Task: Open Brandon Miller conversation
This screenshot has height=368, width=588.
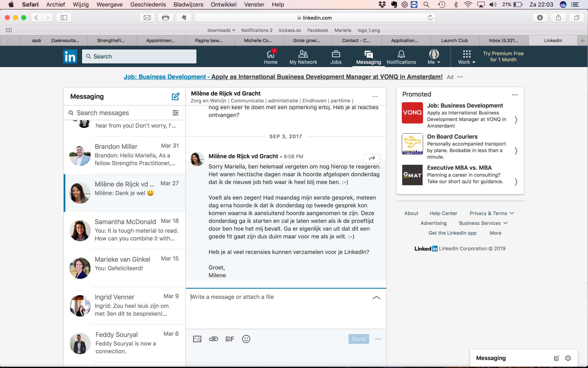Action: tap(125, 155)
